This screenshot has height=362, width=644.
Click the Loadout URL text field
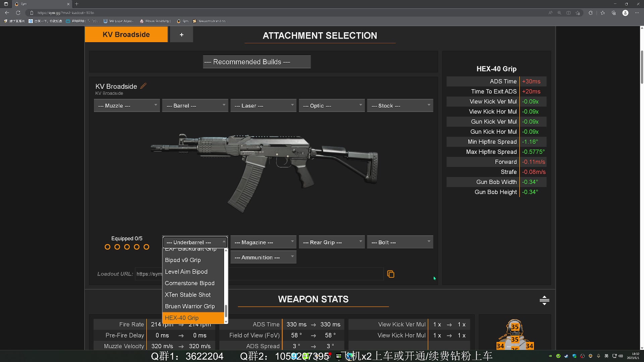[x=259, y=274]
